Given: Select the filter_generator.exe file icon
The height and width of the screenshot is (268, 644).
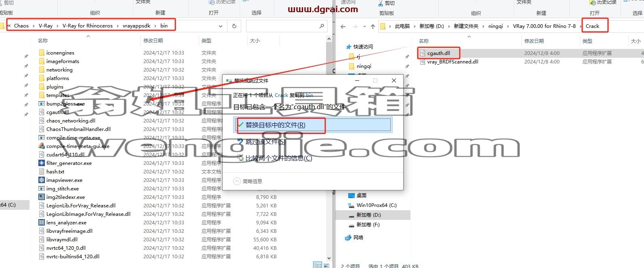Looking at the screenshot, I should point(41,163).
